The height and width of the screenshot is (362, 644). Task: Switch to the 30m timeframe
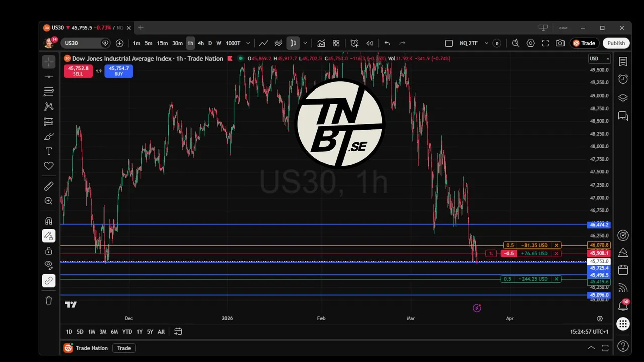click(178, 43)
